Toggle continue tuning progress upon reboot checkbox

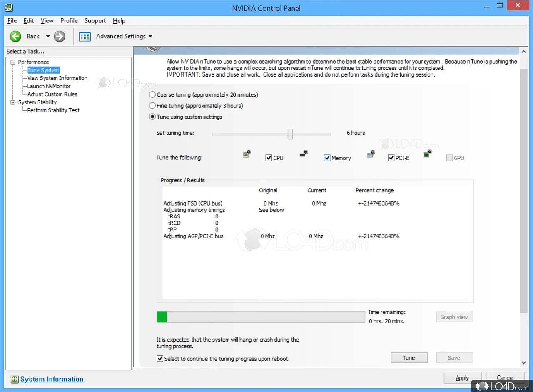point(160,358)
